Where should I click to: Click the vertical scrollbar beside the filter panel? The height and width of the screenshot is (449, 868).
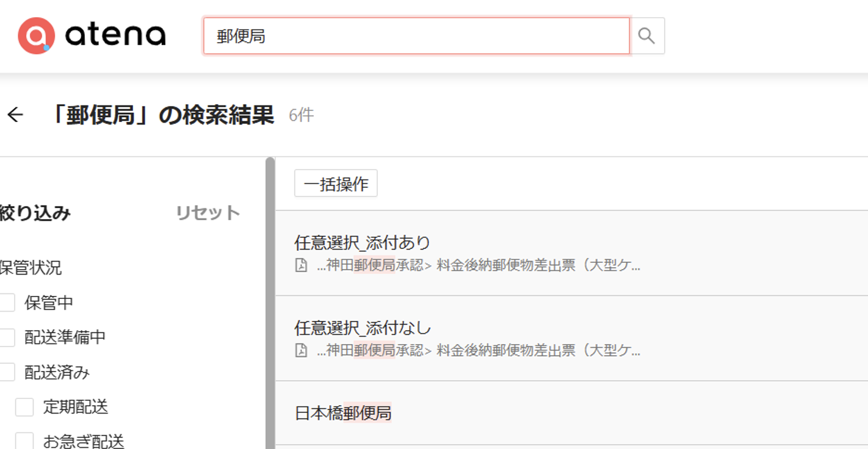click(268, 275)
